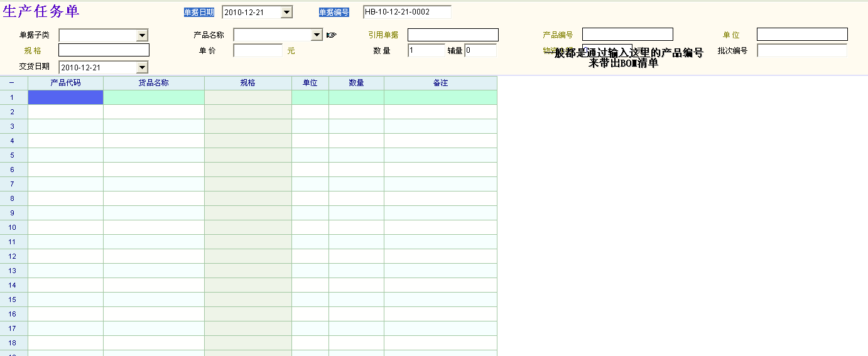Focus the 引用单据 input box
Screen dimensions: 868x356
click(x=453, y=35)
